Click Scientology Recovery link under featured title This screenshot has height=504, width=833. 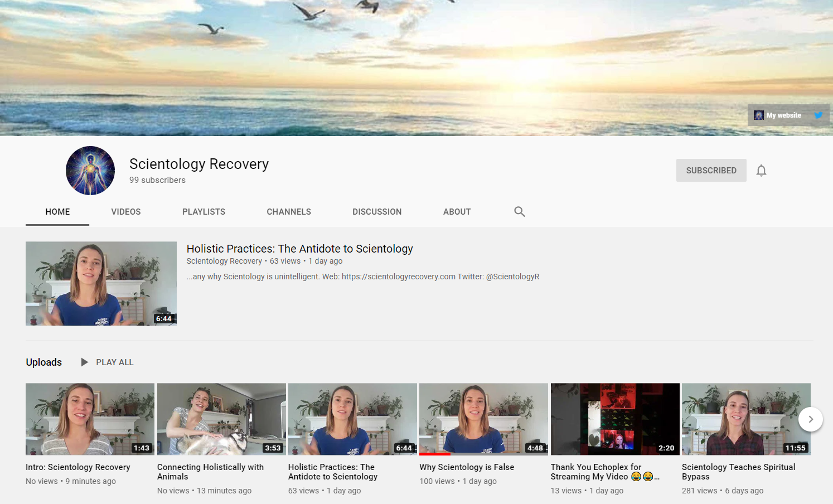pos(224,261)
